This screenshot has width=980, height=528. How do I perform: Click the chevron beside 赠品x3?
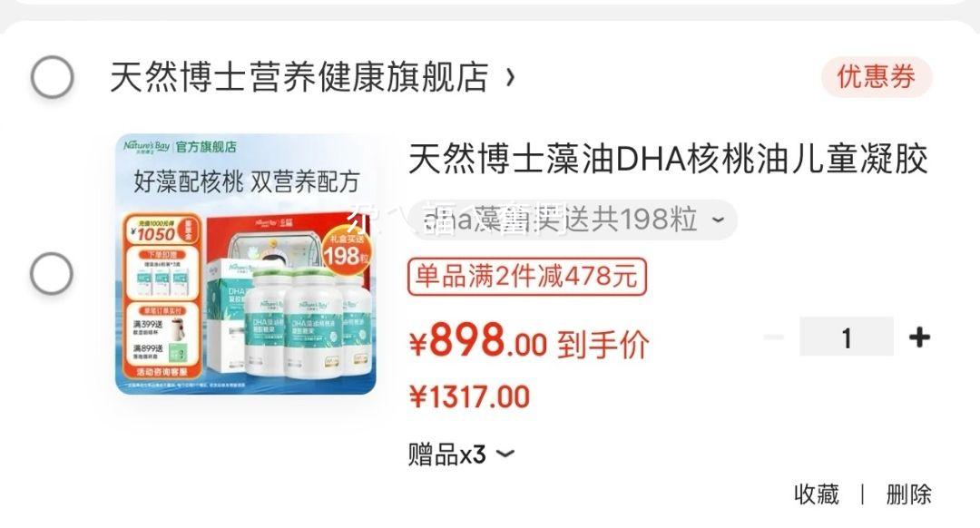[505, 455]
